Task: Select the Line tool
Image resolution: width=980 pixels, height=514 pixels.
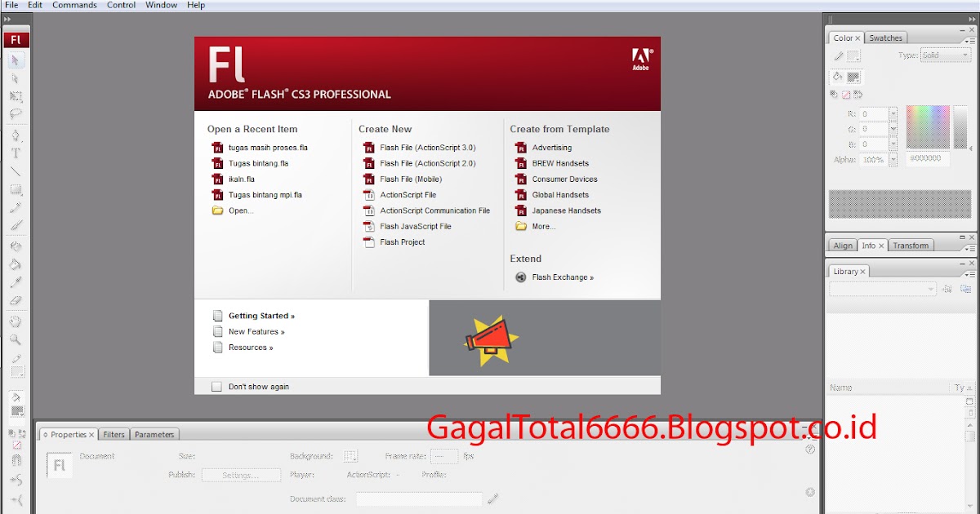Action: pos(16,171)
